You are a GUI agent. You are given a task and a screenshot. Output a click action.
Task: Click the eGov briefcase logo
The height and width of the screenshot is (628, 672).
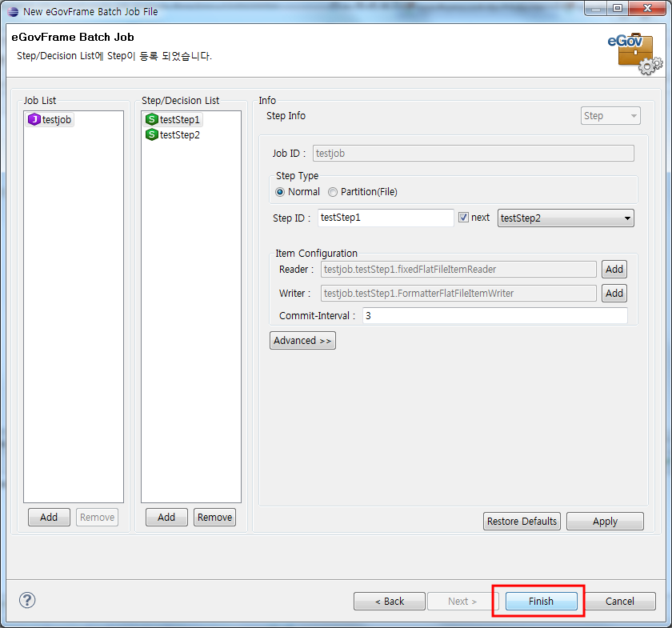[x=635, y=54]
